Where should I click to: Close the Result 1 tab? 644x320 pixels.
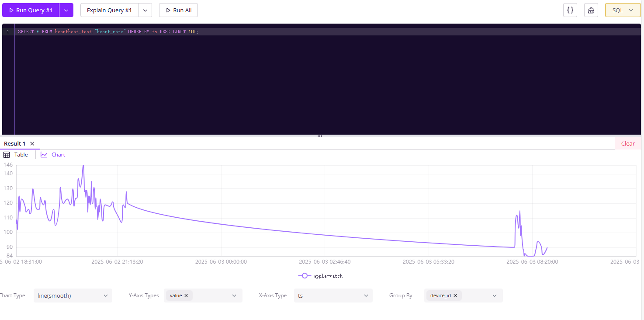point(32,143)
